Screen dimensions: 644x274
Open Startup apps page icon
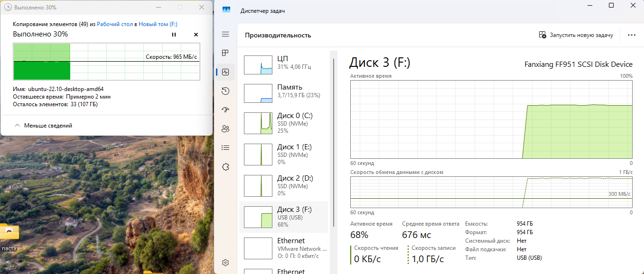pos(225,110)
